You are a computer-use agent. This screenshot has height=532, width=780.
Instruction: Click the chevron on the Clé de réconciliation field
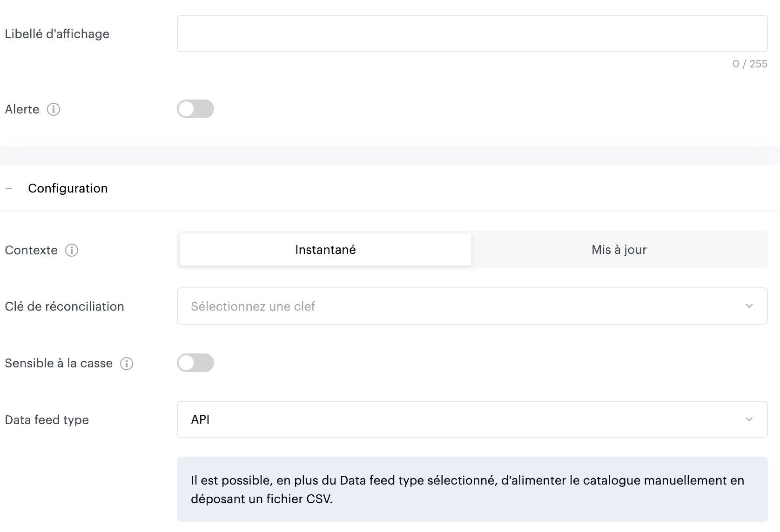click(x=749, y=306)
